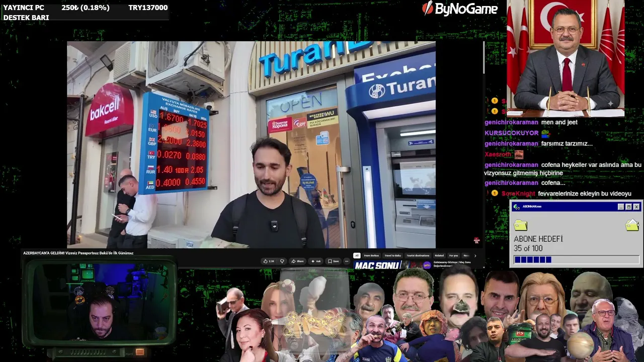
Task: Select the All filter chip
Action: [x=357, y=255]
